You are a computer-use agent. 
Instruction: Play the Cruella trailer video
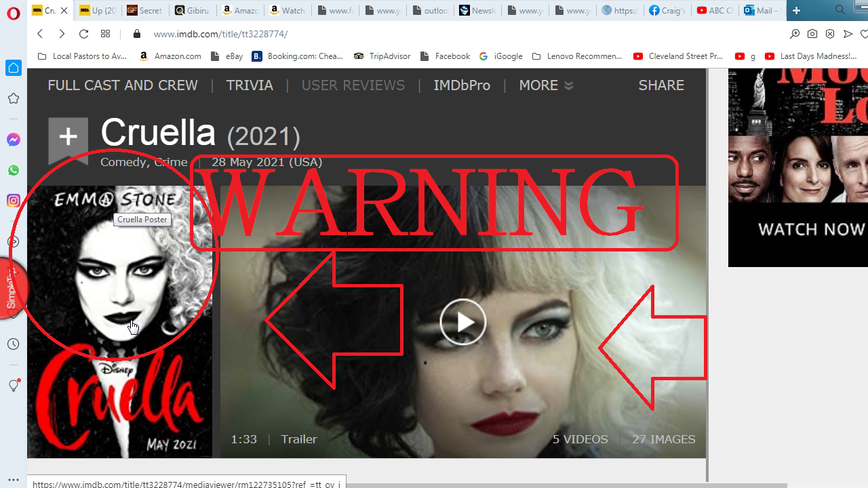(463, 322)
